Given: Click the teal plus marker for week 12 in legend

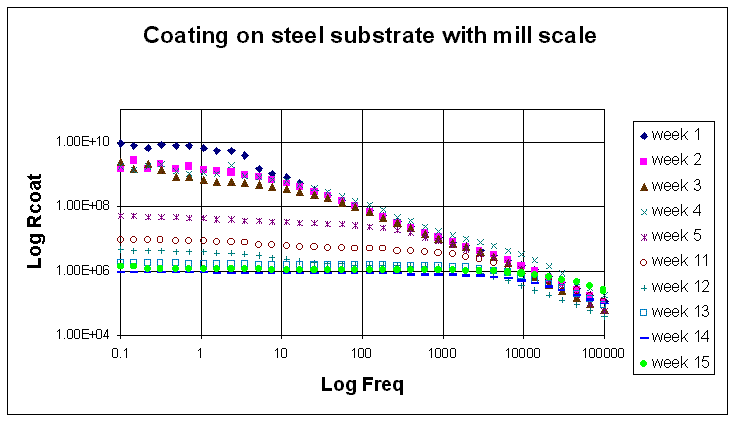Looking at the screenshot, I should click(644, 288).
